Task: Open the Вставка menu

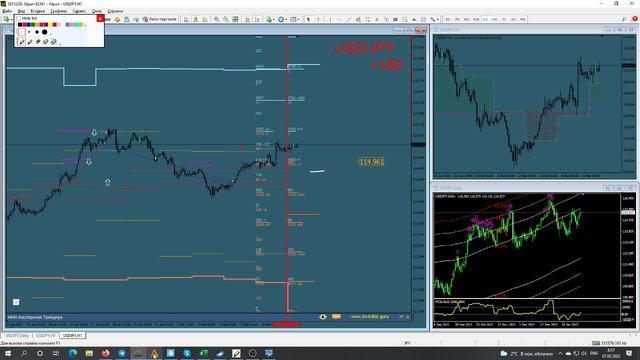Action: [38, 11]
